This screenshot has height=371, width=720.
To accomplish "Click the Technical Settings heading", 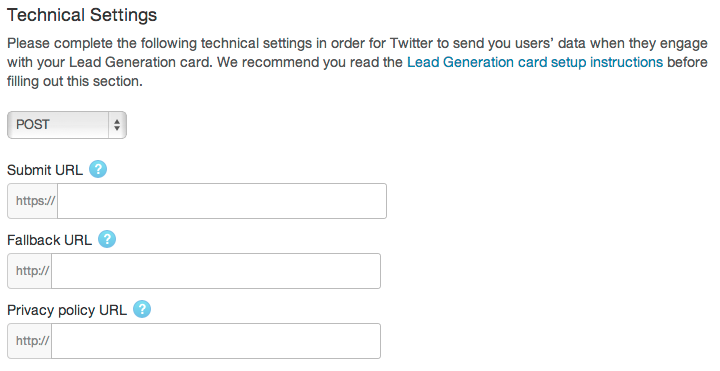I will pos(82,15).
